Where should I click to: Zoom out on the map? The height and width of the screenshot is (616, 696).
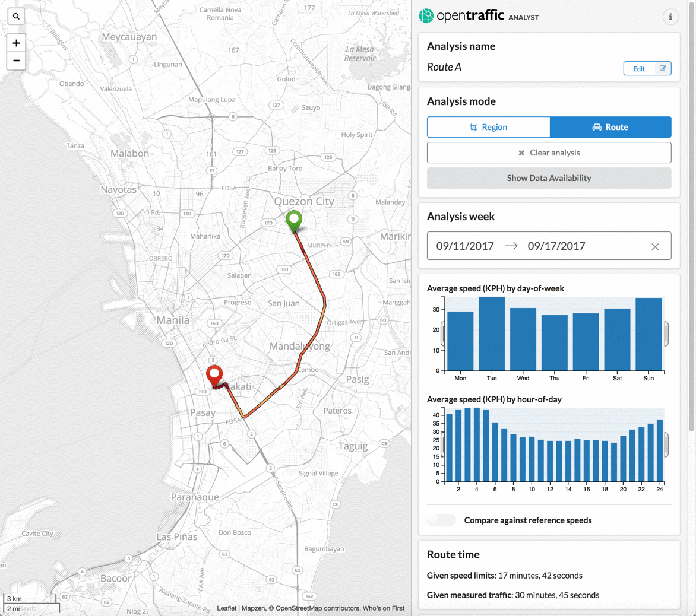tap(16, 61)
